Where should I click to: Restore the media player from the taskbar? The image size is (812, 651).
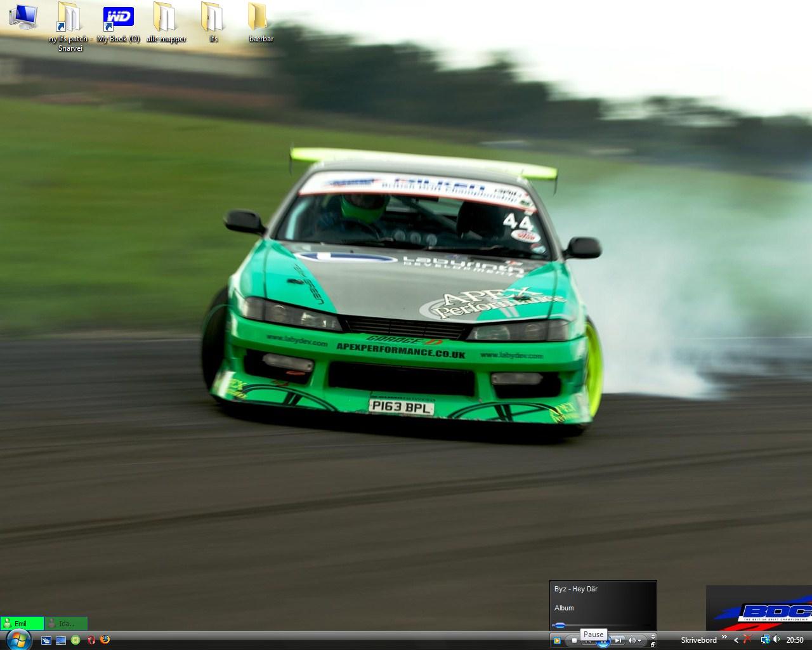point(653,645)
